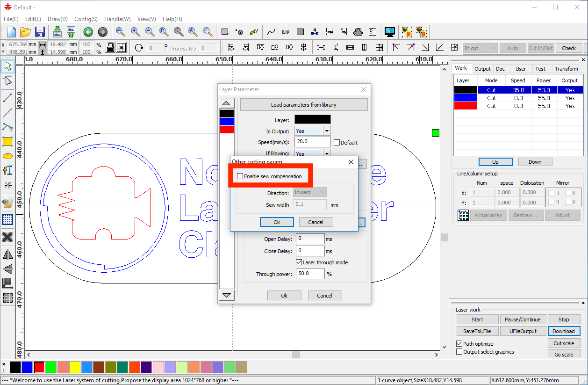Select the ellipse drawing tool
588x385 pixels.
coord(7,156)
